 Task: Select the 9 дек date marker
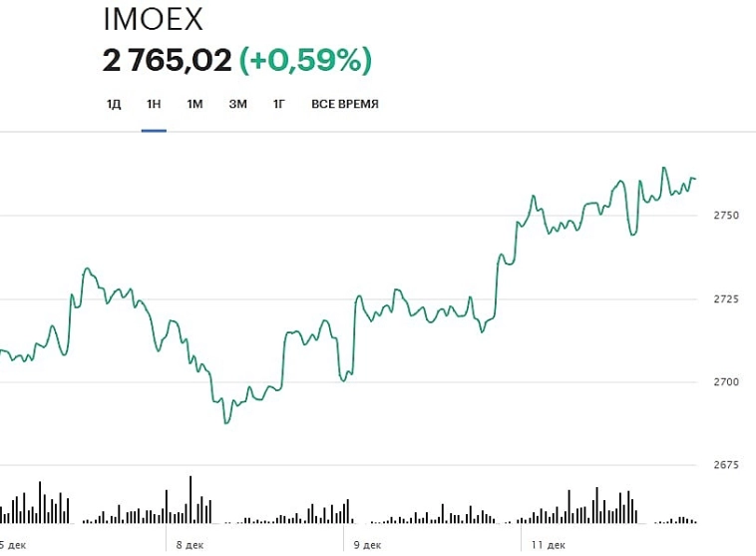tap(368, 545)
